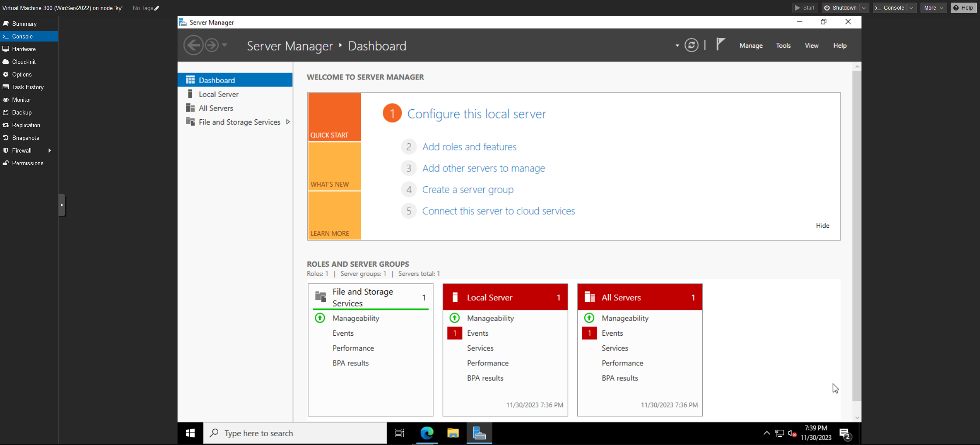Click the Server Manager back arrow button

coord(193,45)
